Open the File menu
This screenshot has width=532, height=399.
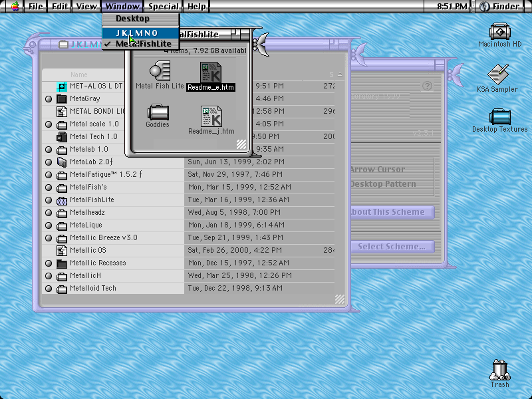pyautogui.click(x=36, y=6)
